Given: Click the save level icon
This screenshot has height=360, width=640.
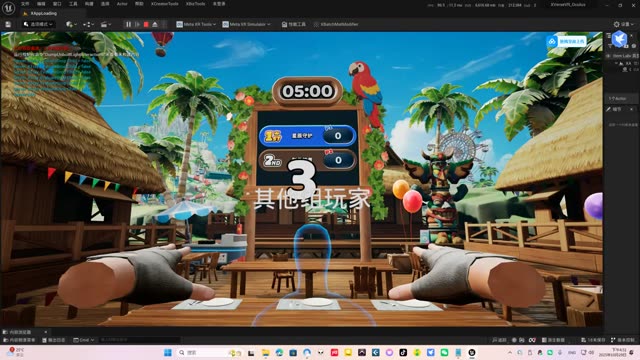Looking at the screenshot, I should click(8, 24).
